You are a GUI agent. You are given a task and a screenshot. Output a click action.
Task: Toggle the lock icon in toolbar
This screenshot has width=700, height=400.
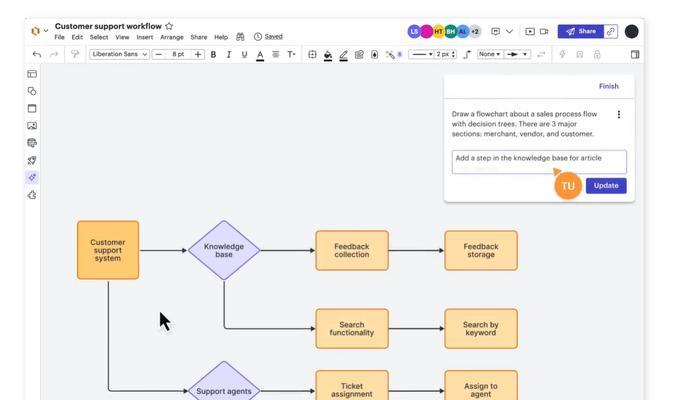point(597,54)
